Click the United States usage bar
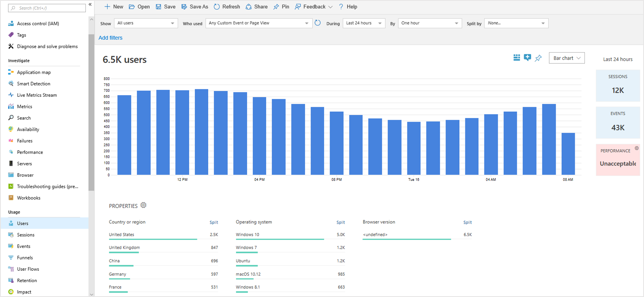Screen dimensions: 644x297 pyautogui.click(x=153, y=239)
